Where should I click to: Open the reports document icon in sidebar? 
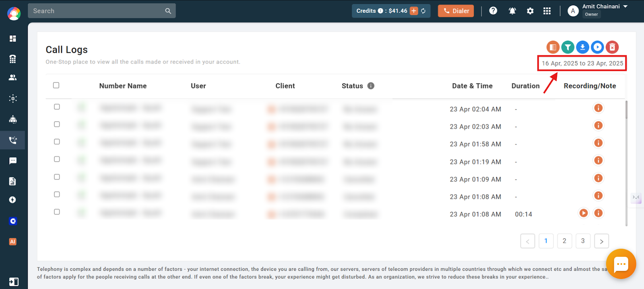pyautogui.click(x=13, y=181)
